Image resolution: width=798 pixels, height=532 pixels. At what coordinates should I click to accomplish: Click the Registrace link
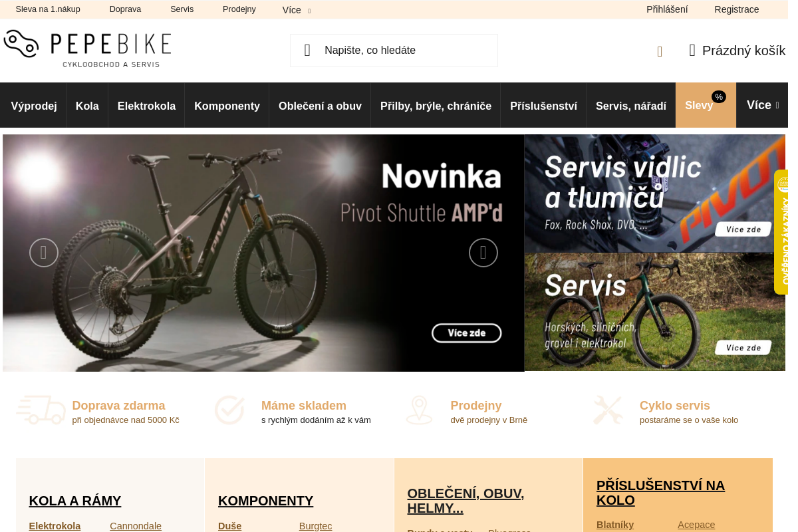[x=737, y=9]
